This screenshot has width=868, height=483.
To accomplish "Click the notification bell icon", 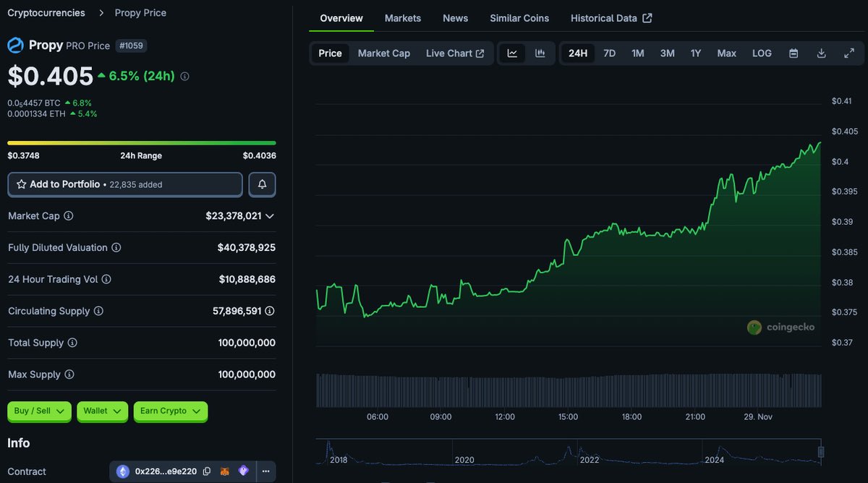I will pyautogui.click(x=262, y=184).
